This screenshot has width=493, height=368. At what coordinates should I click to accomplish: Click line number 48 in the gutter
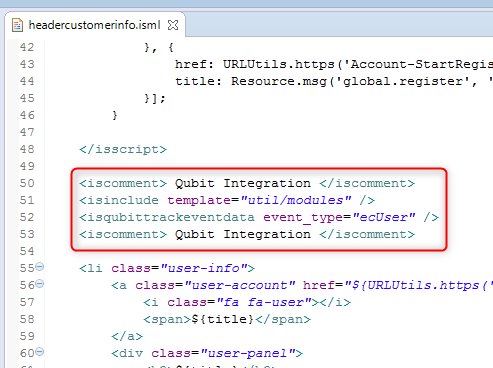(x=27, y=149)
